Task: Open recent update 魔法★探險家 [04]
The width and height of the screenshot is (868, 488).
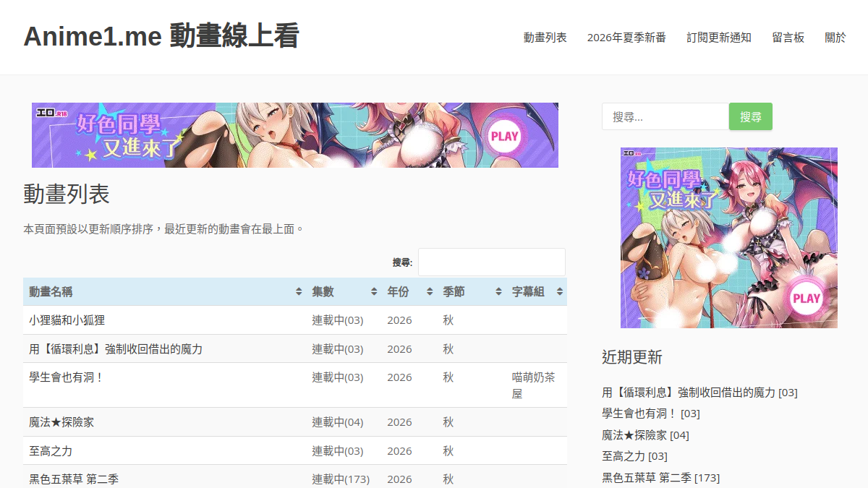Action: (x=645, y=435)
